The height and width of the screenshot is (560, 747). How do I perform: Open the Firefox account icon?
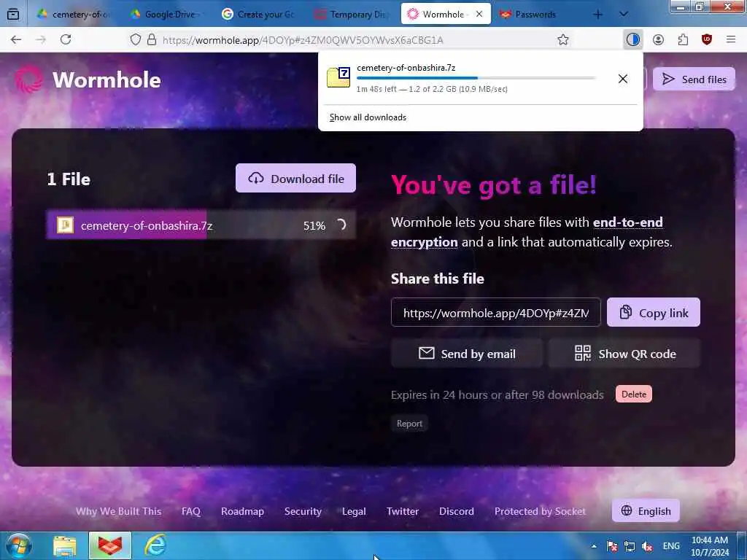point(659,39)
